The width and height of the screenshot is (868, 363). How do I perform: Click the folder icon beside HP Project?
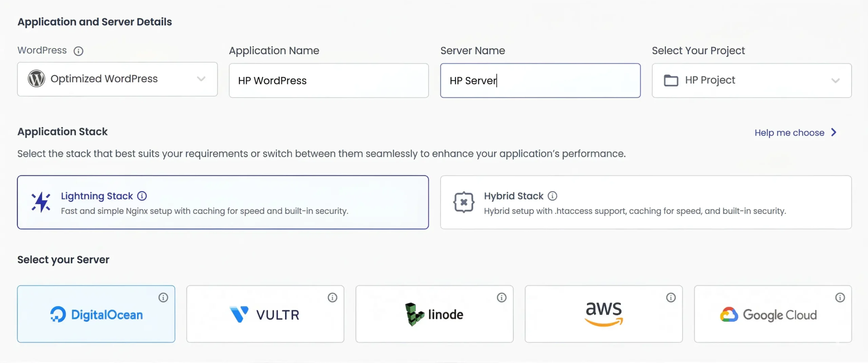click(671, 80)
